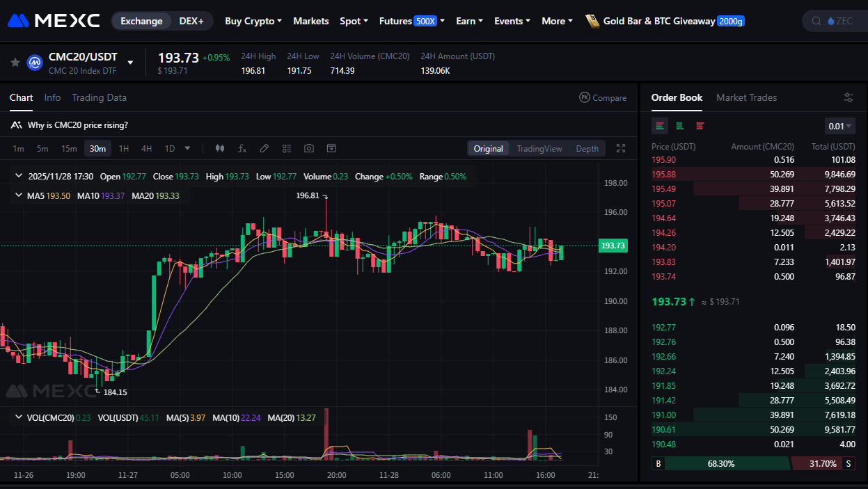The height and width of the screenshot is (489, 868).
Task: Click 'Why is CMC20 price rising?' link
Action: [x=77, y=125]
